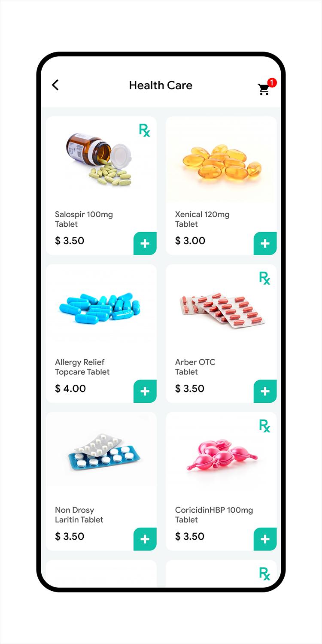
Task: Click the Rx icon on Arber OTC card
Action: pyautogui.click(x=265, y=278)
